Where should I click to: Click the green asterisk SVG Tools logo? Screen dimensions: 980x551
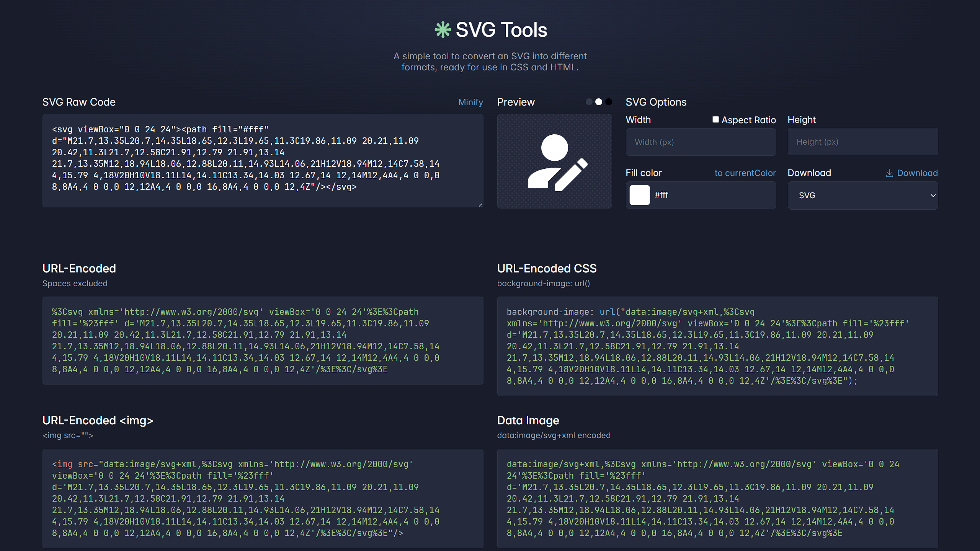point(443,30)
